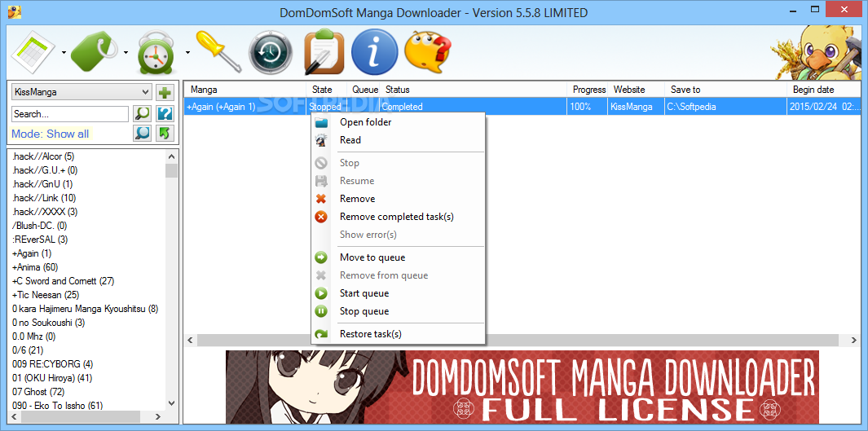Click the Mode: Show all label
The height and width of the screenshot is (431, 868).
[51, 134]
